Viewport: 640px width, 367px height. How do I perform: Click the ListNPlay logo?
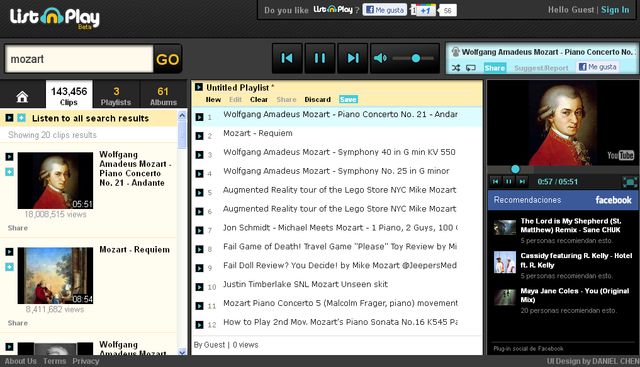[x=55, y=18]
